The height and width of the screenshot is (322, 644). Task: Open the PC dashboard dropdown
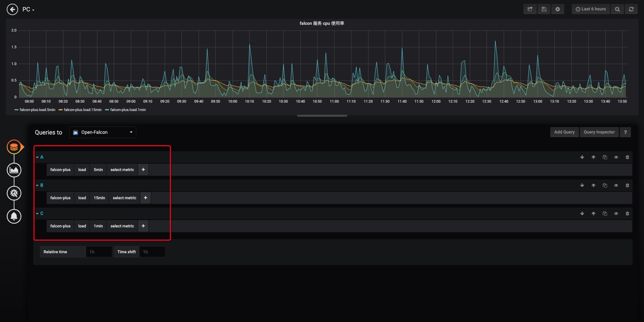pyautogui.click(x=29, y=9)
